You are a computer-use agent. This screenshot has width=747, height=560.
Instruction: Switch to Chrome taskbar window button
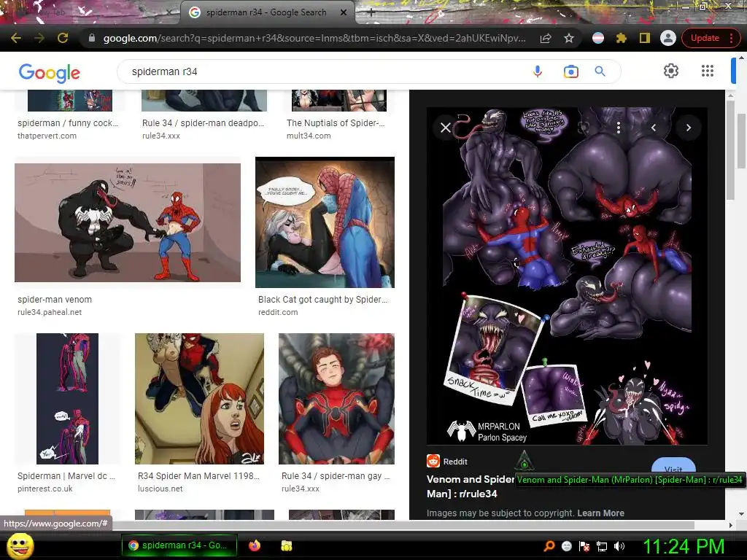click(x=179, y=545)
